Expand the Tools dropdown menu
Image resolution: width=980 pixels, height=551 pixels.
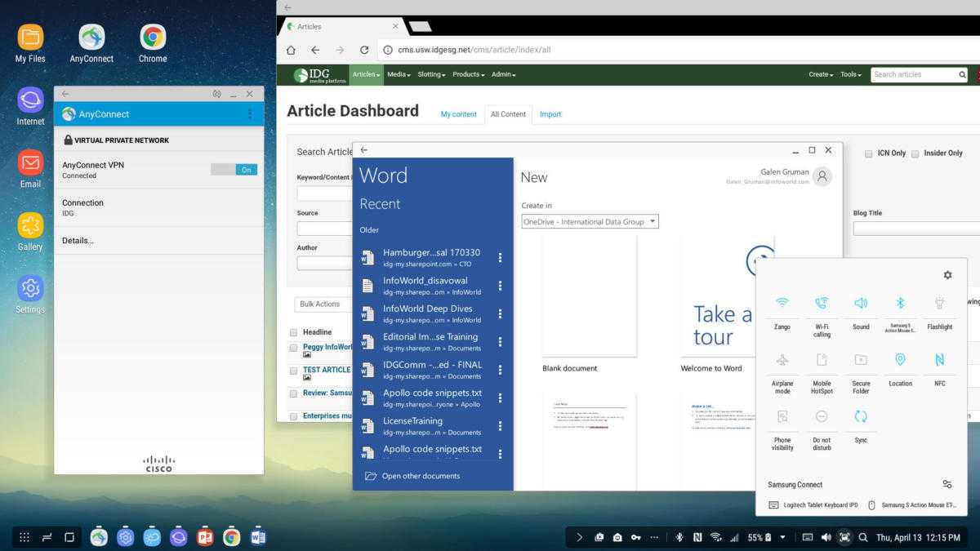pyautogui.click(x=851, y=74)
